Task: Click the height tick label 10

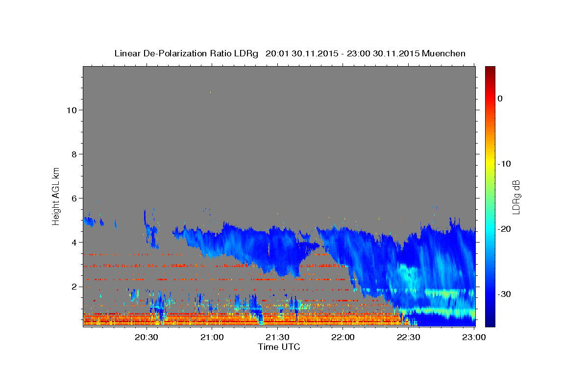Action: [71, 110]
